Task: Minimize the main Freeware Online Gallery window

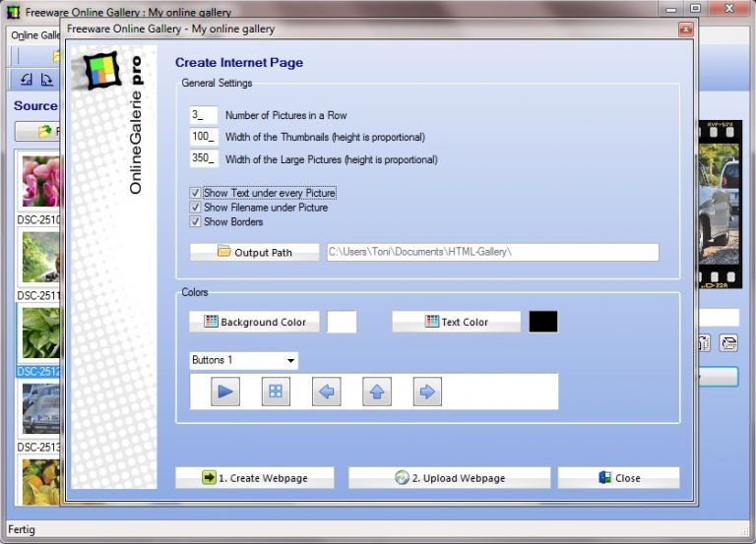Action: click(670, 9)
